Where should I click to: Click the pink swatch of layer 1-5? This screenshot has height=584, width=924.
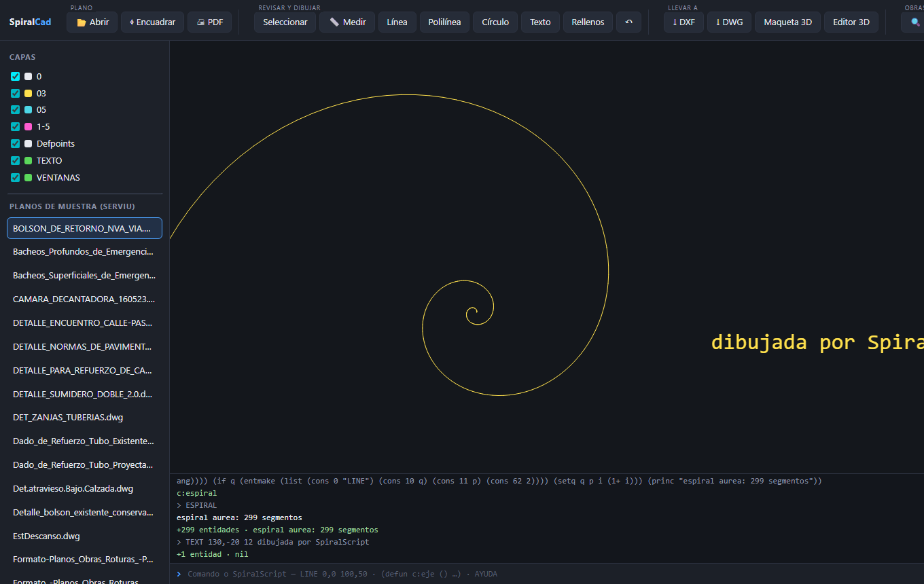pos(29,127)
